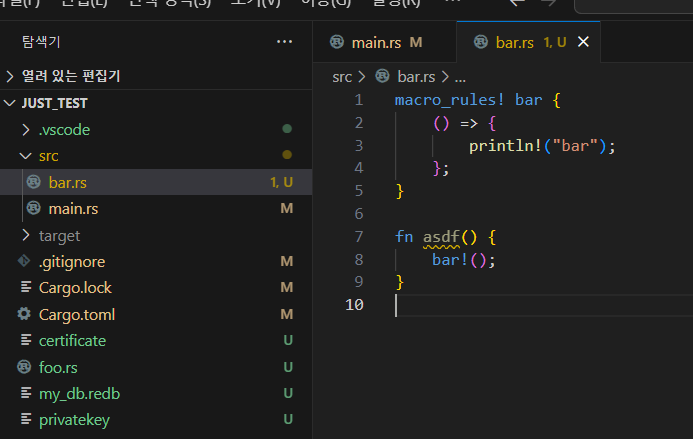Click the Rust icon on the main.rs tab

pyautogui.click(x=337, y=42)
